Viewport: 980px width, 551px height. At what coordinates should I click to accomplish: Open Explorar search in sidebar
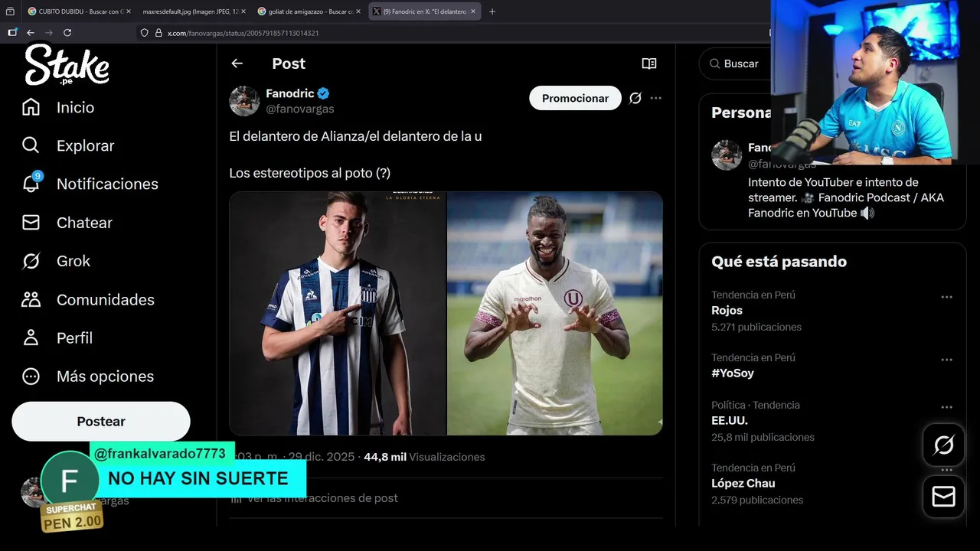click(x=31, y=145)
